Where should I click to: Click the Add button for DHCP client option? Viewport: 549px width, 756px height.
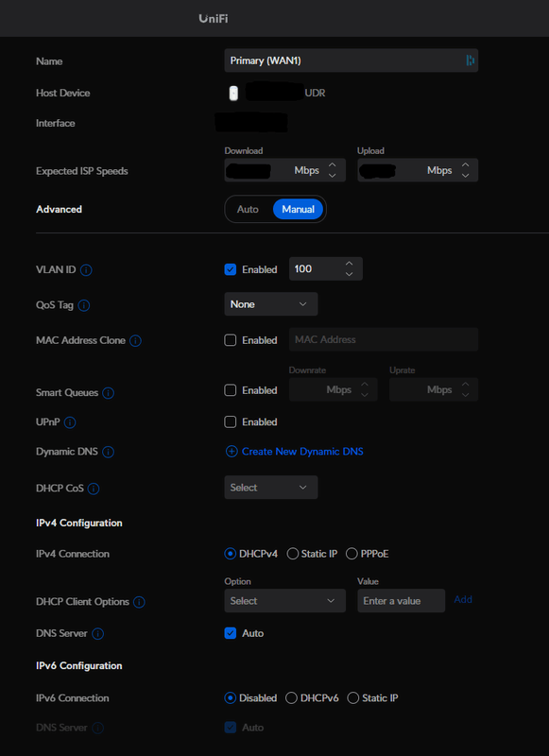tap(463, 600)
